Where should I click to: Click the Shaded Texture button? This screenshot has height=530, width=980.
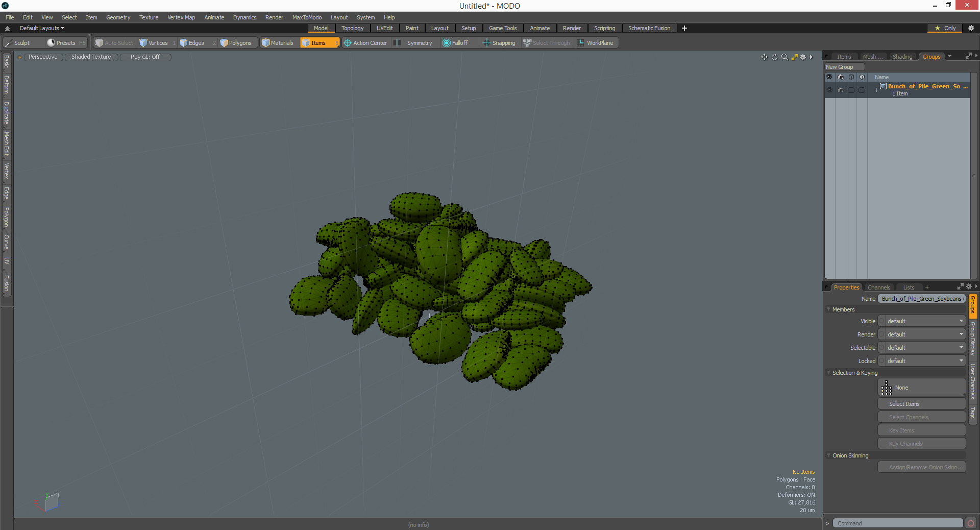coord(91,57)
